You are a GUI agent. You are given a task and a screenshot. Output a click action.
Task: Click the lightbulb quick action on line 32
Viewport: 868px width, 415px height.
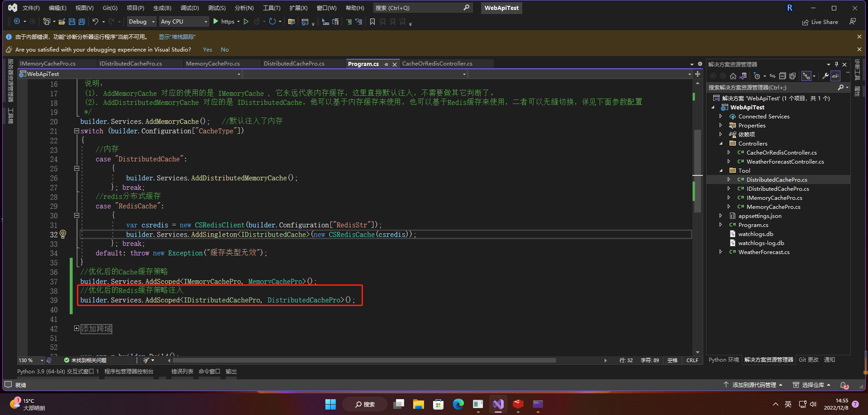coord(63,234)
